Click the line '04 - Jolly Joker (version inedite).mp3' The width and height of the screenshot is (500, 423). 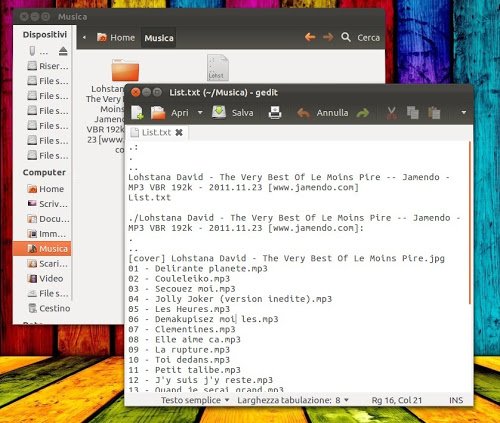[x=230, y=299]
